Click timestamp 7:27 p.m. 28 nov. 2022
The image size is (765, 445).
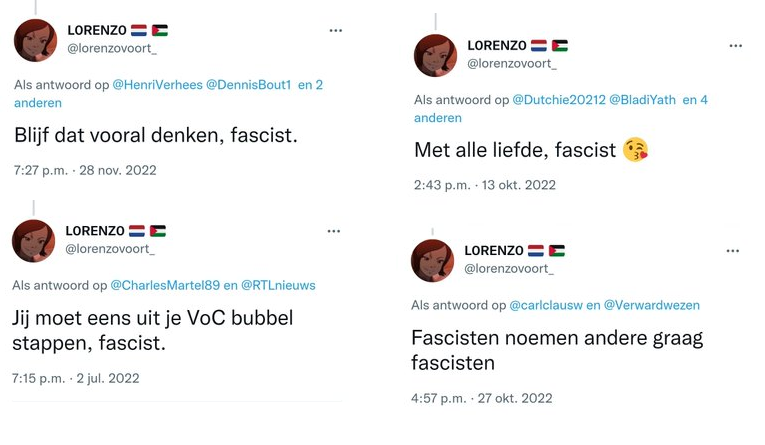[x=85, y=170]
